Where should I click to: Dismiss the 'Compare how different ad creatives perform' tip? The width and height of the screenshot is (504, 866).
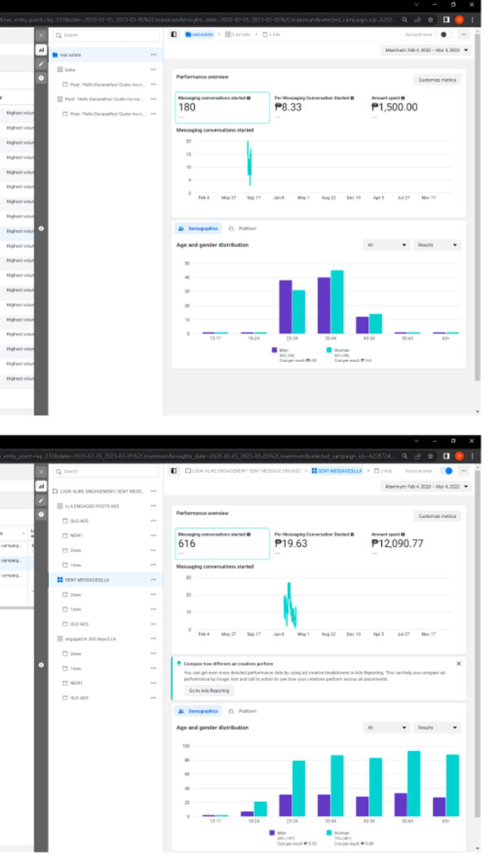point(458,663)
